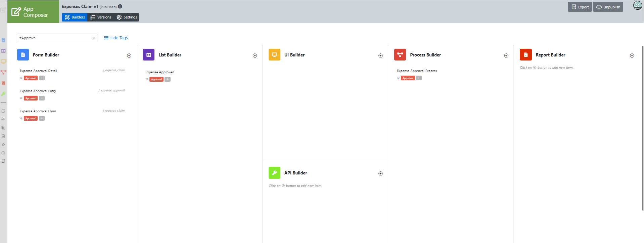644x243 pixels.
Task: Add a tag to Expense Approval Process
Action: (419, 78)
